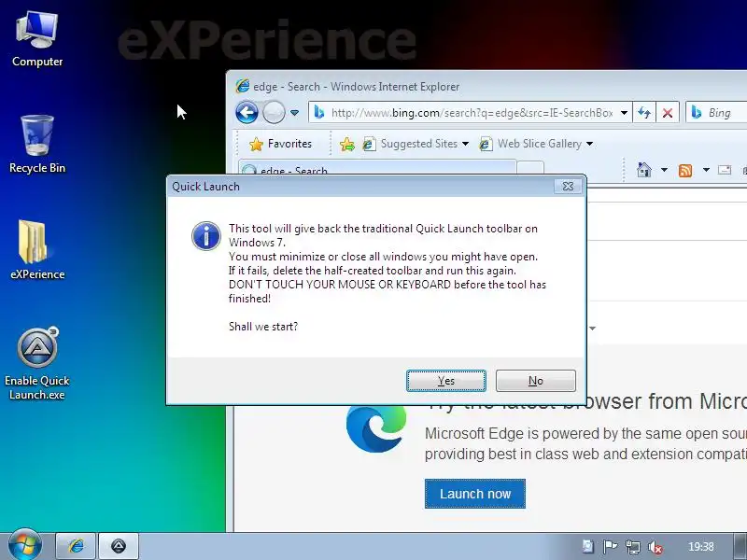The width and height of the screenshot is (747, 560).
Task: Select the Recycle Bin desktop icon
Action: click(37, 145)
